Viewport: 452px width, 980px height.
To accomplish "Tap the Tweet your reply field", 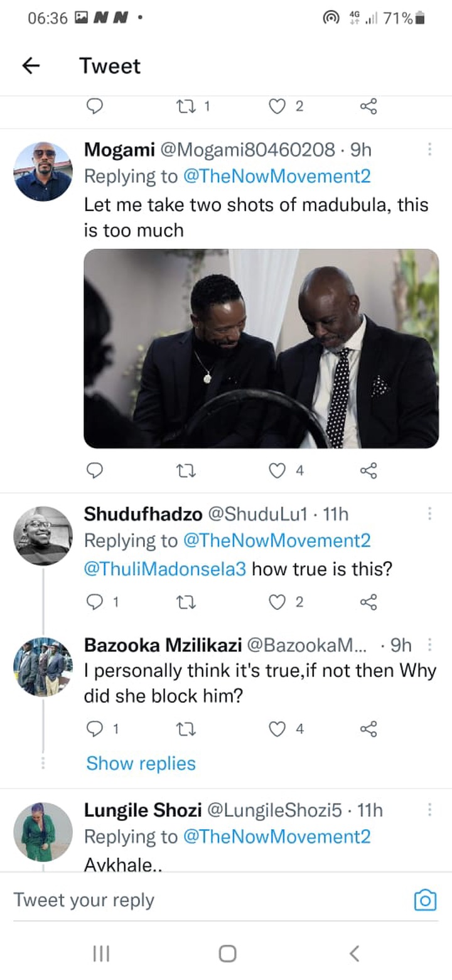I will pyautogui.click(x=207, y=900).
